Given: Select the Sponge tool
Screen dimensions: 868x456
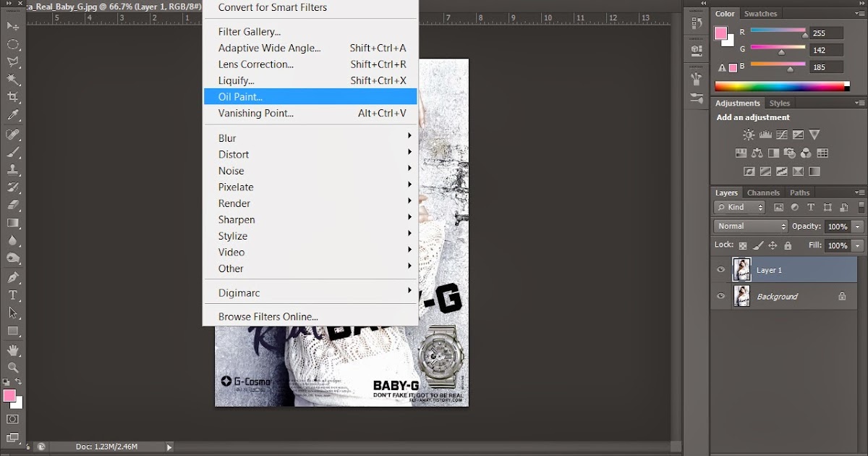Looking at the screenshot, I should click(x=13, y=258).
